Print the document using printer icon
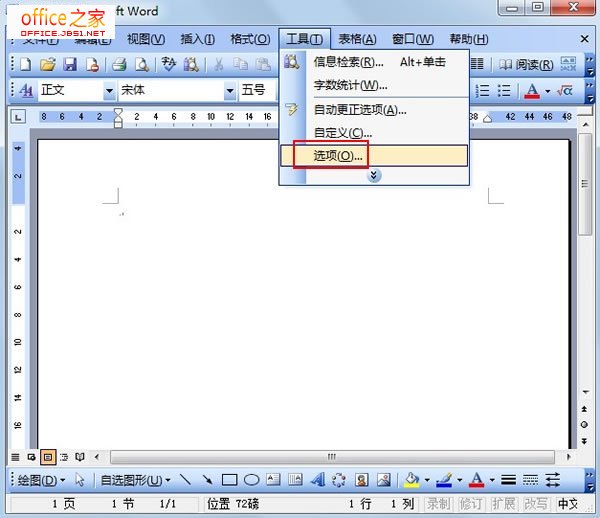This screenshot has width=600, height=518. 120,64
